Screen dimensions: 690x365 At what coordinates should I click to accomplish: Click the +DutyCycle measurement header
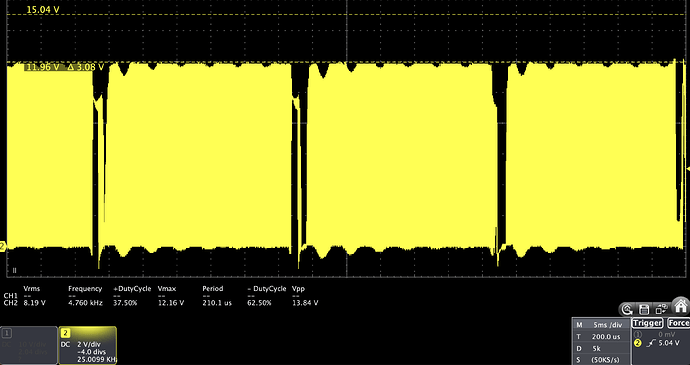pos(132,289)
